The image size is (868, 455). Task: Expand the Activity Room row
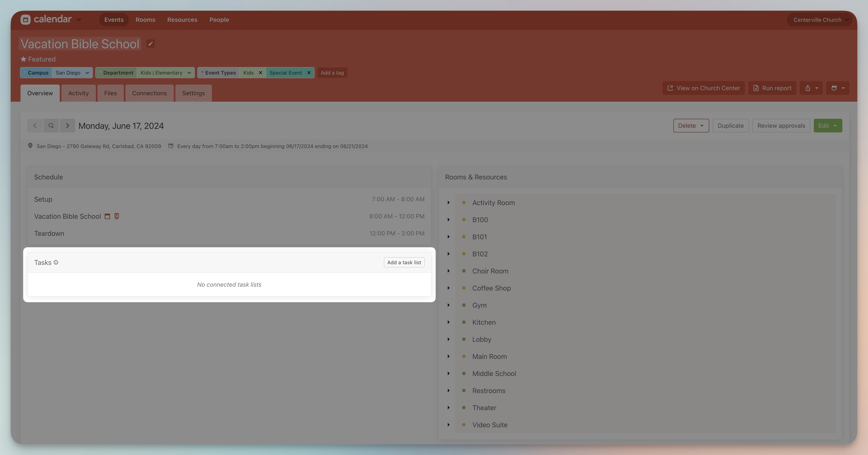tap(449, 202)
